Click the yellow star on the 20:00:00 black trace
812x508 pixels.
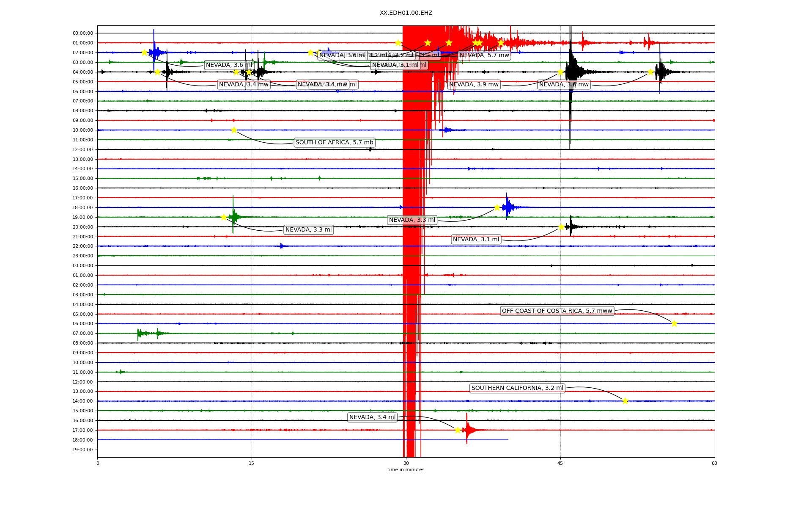tap(561, 227)
